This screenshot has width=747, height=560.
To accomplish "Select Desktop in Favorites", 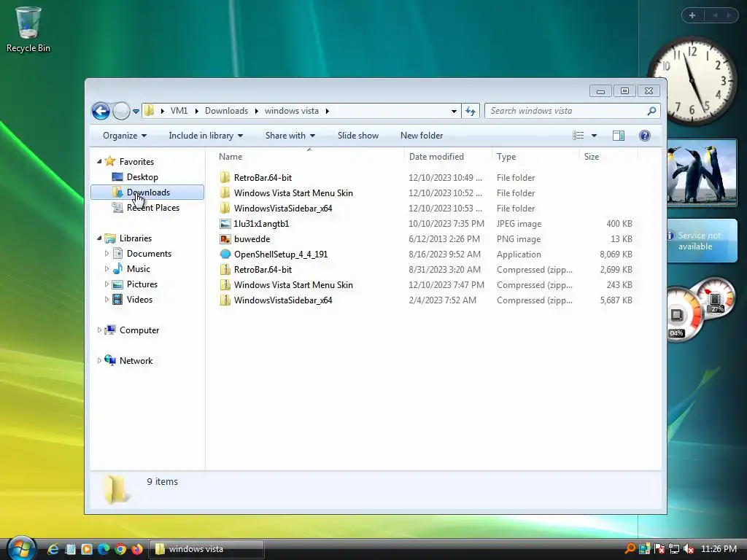I will click(142, 177).
